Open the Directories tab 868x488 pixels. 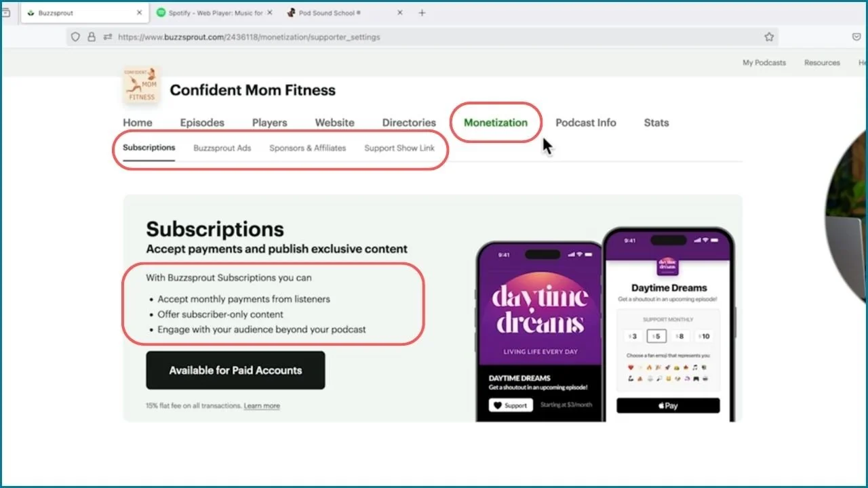point(409,123)
